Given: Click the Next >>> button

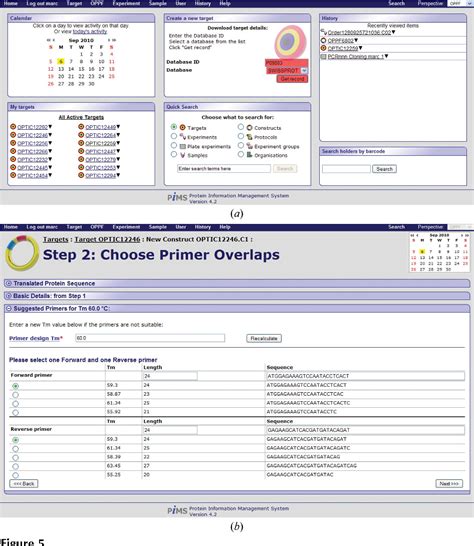Looking at the screenshot, I should (449, 484).
